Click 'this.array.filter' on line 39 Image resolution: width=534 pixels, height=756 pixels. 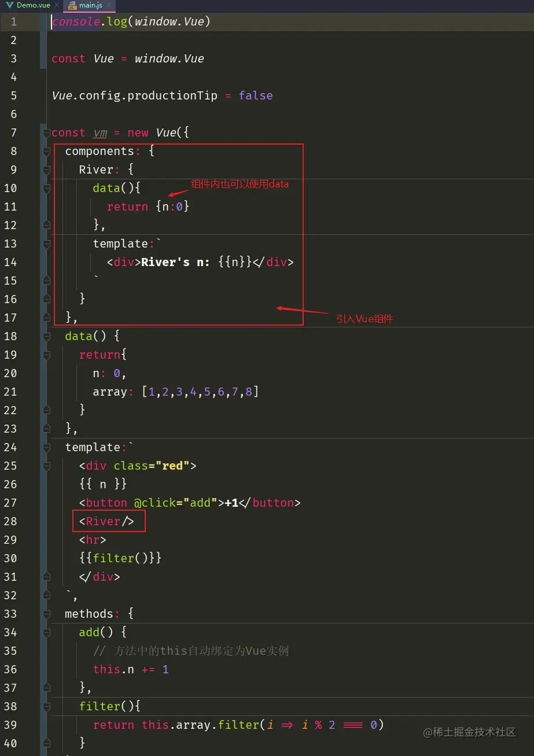200,725
